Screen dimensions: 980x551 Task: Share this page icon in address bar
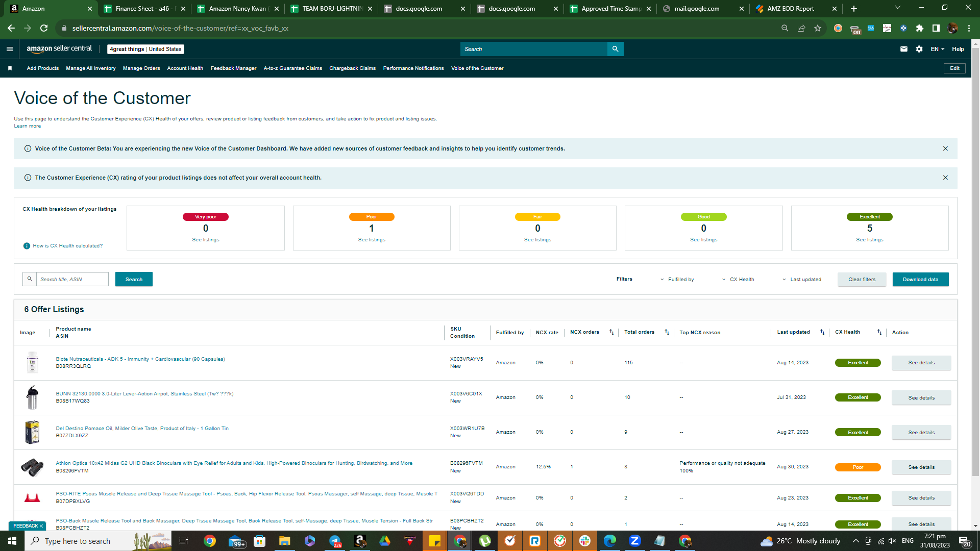[801, 28]
